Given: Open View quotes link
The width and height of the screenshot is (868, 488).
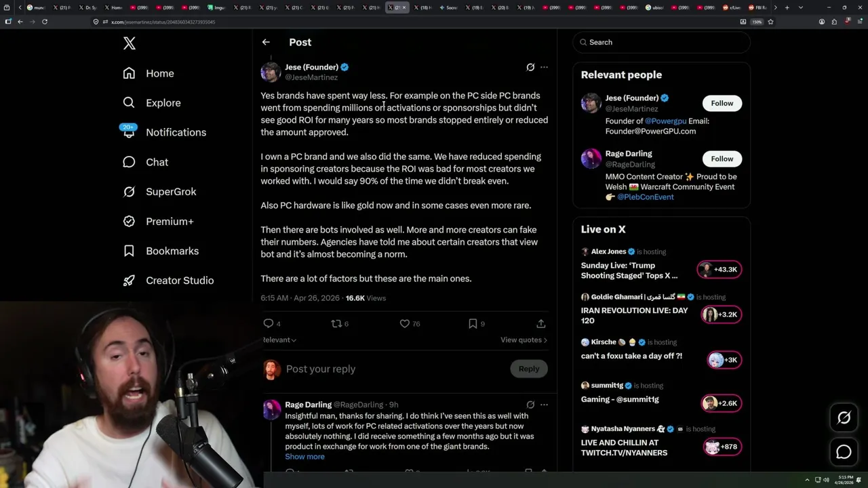Looking at the screenshot, I should pos(524,340).
